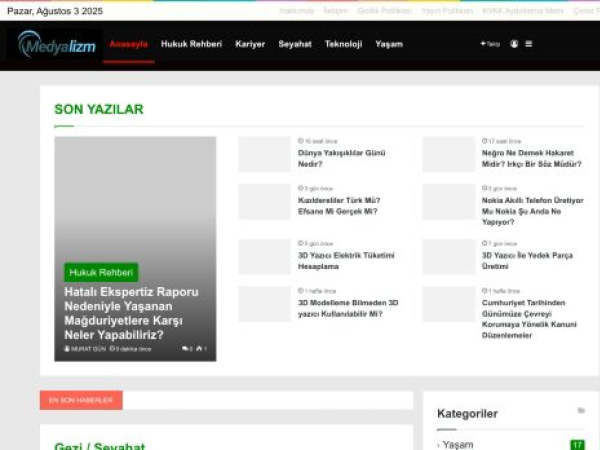Click thumbnail beside Negro Ne Demek article
The width and height of the screenshot is (600, 450).
448,155
